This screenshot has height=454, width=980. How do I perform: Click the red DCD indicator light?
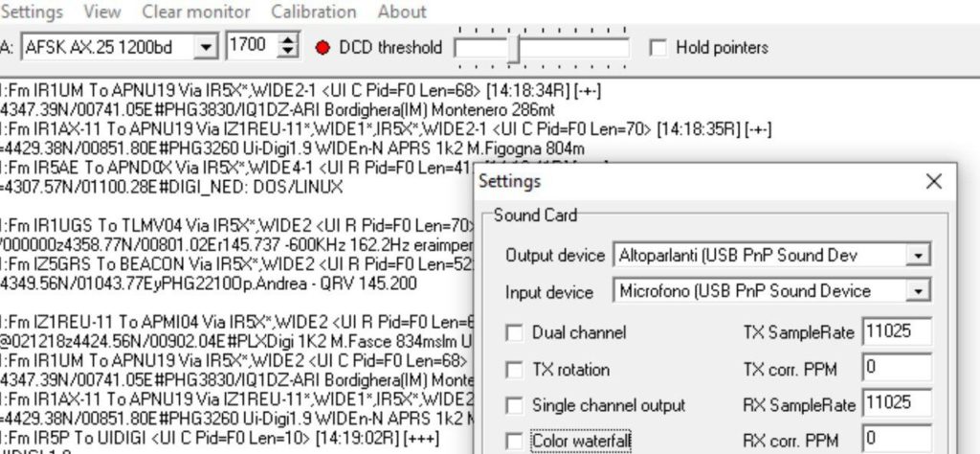pyautogui.click(x=323, y=48)
